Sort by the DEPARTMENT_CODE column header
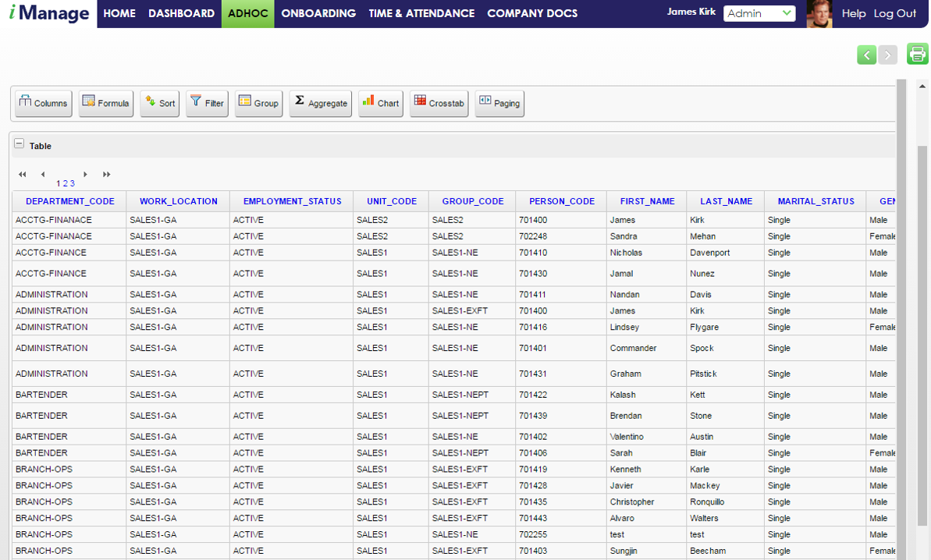Image resolution: width=931 pixels, height=560 pixels. [70, 201]
